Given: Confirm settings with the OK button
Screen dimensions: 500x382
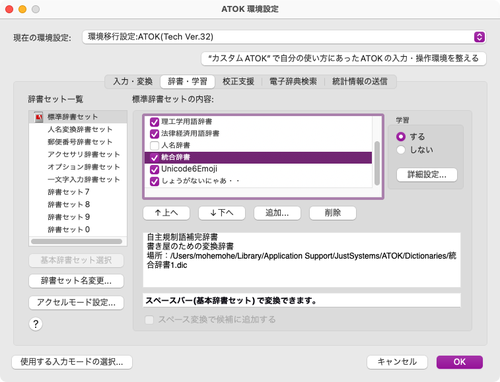Looking at the screenshot, I should tap(459, 362).
